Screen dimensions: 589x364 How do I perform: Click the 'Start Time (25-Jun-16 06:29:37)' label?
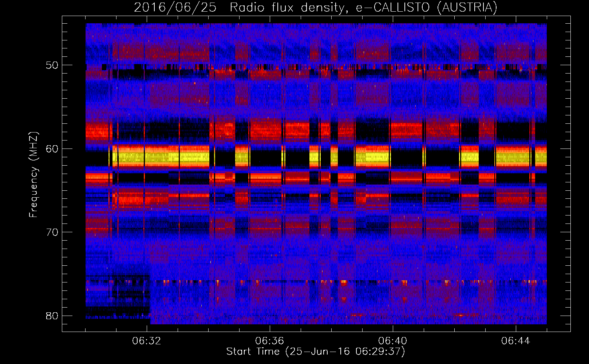(316, 352)
